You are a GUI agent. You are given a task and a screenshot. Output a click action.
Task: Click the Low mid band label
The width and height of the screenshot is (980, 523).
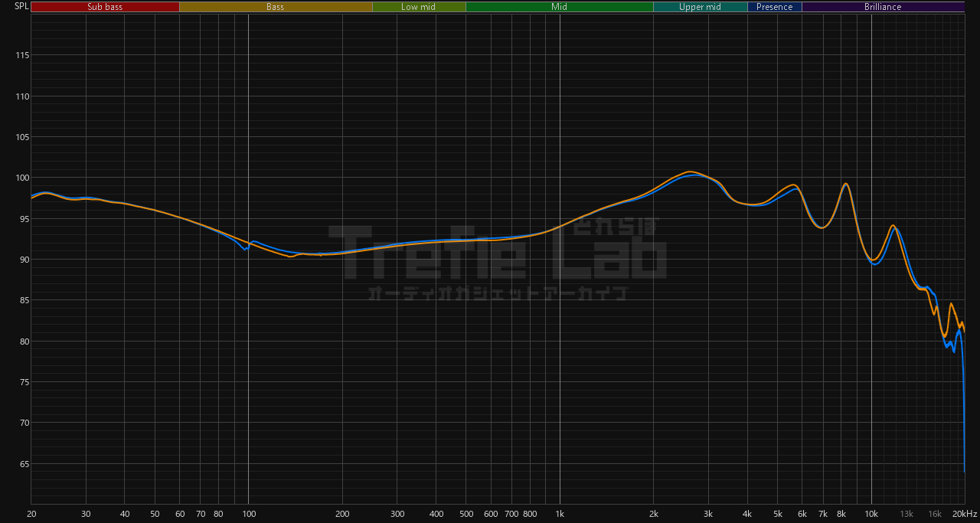(419, 7)
